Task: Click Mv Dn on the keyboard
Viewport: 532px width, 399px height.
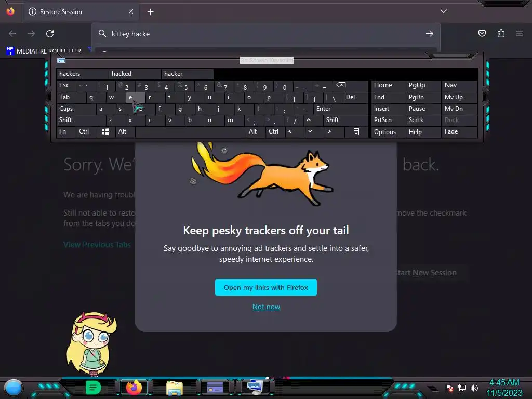Action: click(459, 109)
